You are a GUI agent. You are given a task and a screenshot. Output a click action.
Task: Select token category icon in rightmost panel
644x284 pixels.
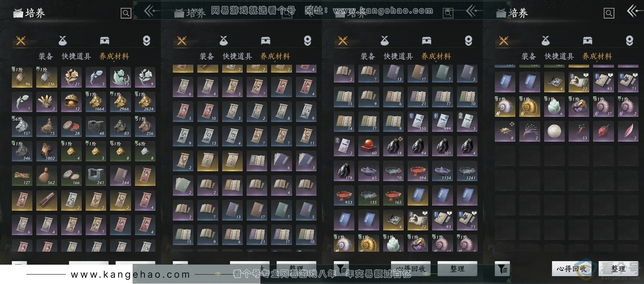(x=629, y=40)
